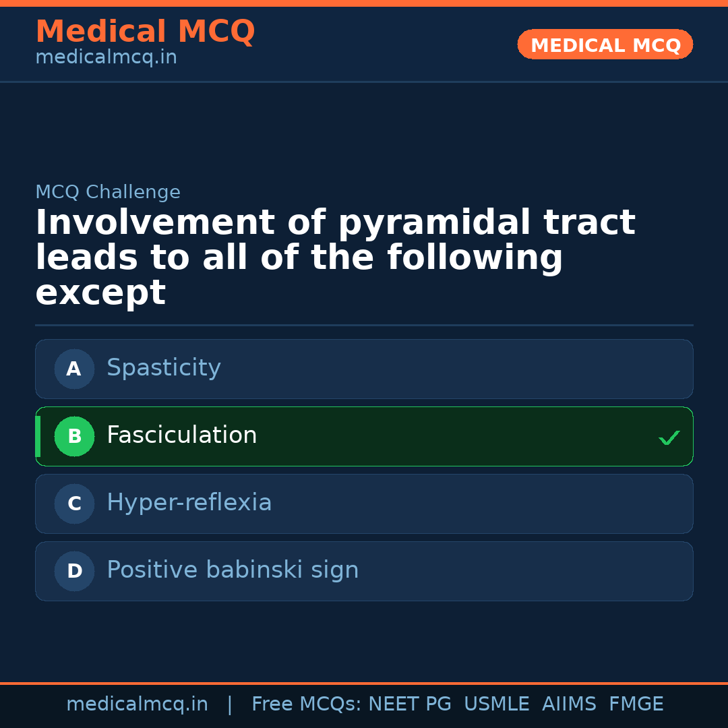Click the letter C circle icon
The width and height of the screenshot is (728, 728).
[74, 504]
